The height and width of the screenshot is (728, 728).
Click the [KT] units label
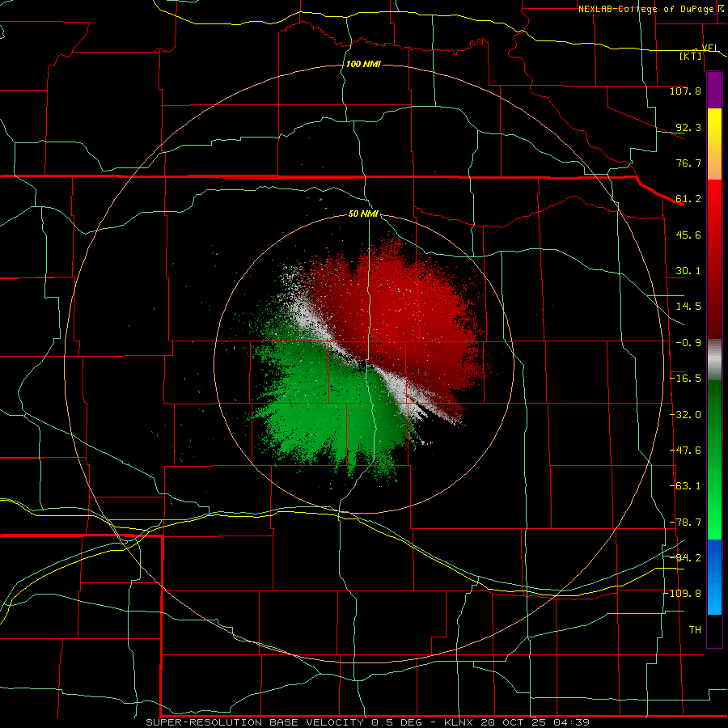(x=691, y=56)
